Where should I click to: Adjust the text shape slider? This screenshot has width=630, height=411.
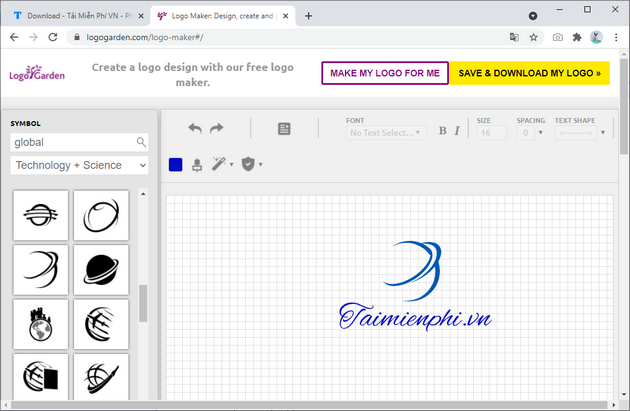(575, 133)
